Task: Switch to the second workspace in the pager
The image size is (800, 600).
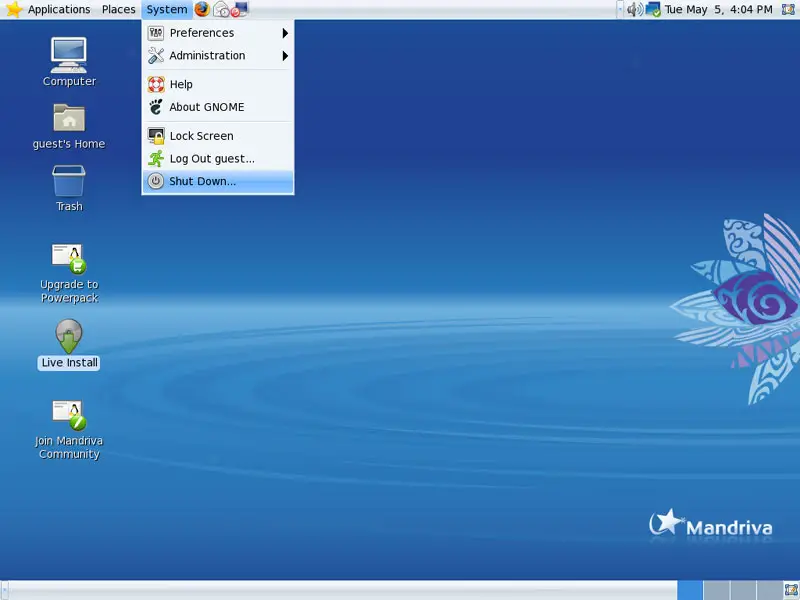Action: coord(716,590)
